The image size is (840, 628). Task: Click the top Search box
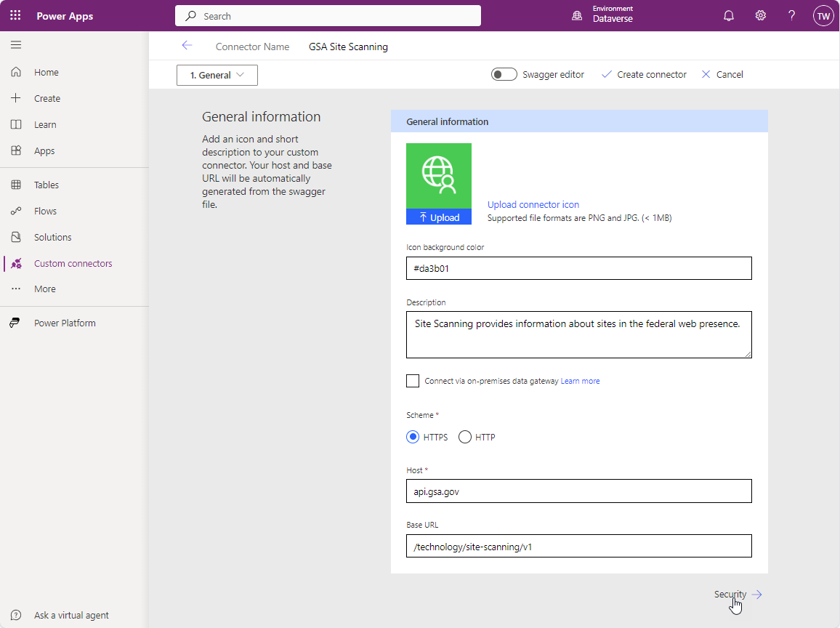pyautogui.click(x=328, y=16)
